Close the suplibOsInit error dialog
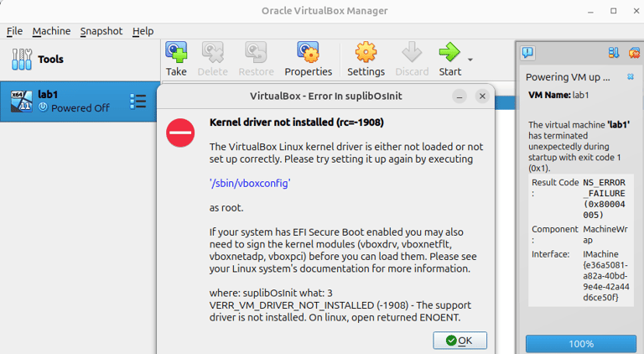 [x=482, y=96]
